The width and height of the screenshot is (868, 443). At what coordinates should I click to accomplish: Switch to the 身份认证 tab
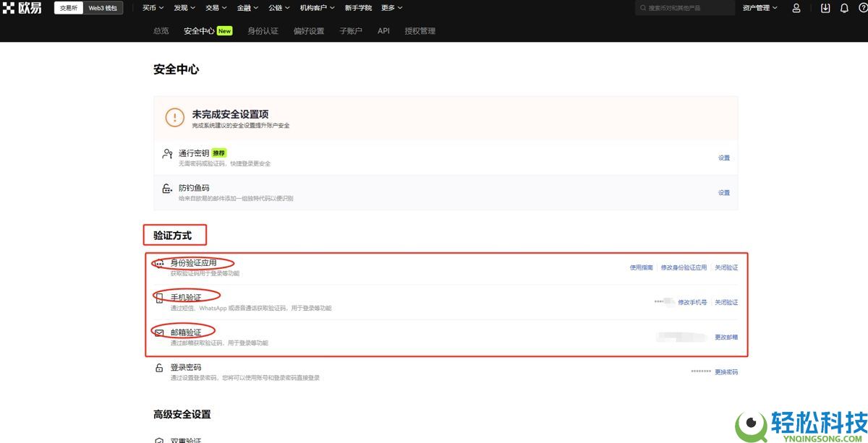click(x=263, y=31)
